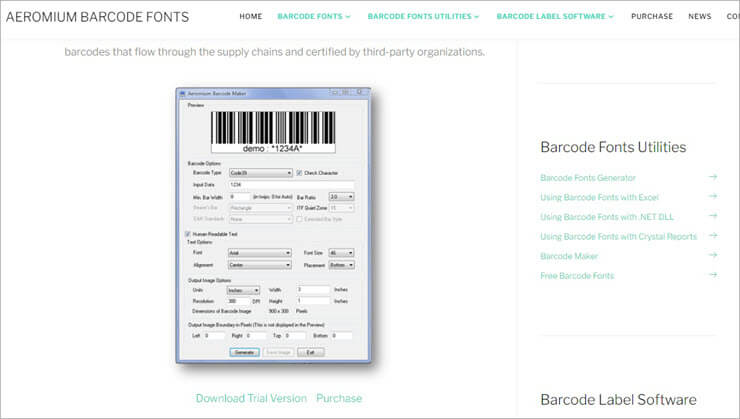
Task: Click the arrow beside Using Barcode Fonts with .NET DLL
Action: (x=713, y=216)
